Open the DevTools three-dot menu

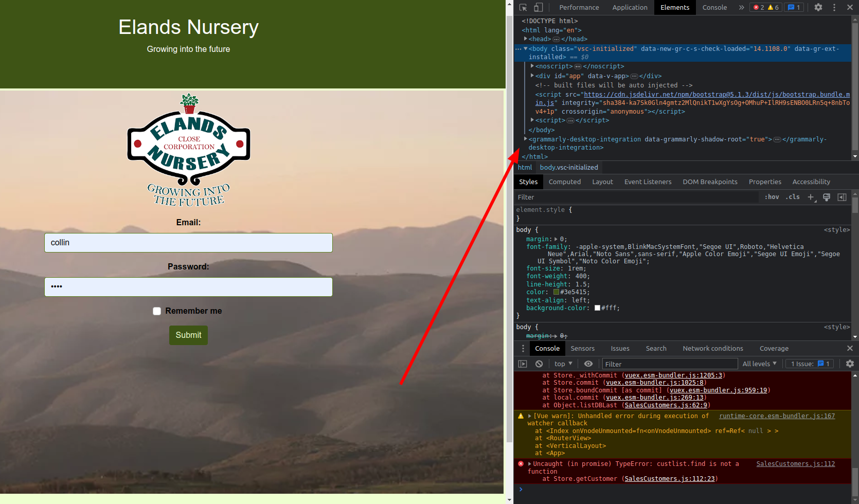834,7
